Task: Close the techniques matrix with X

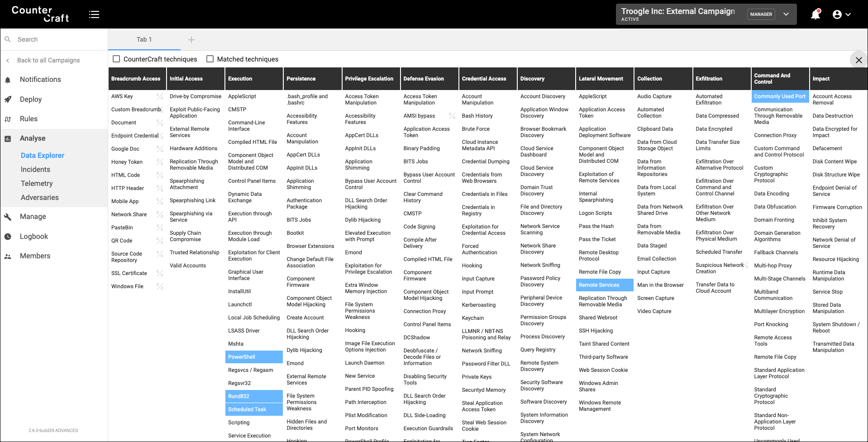Action: click(x=858, y=60)
